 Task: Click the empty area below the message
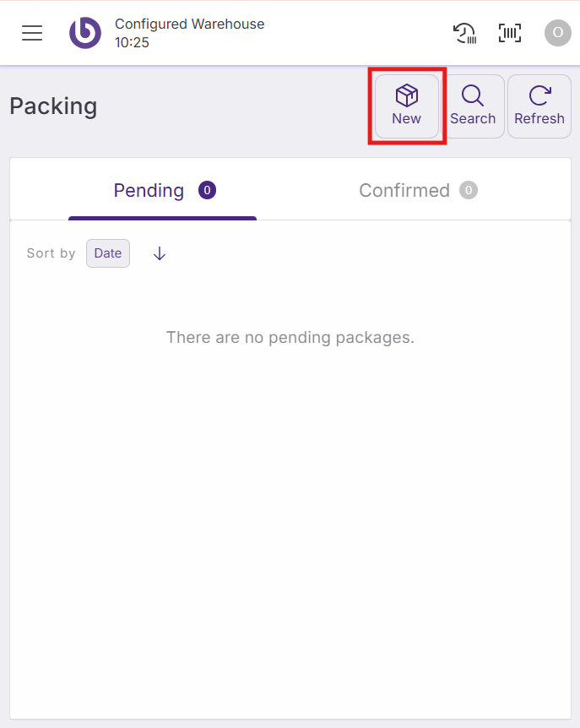(290, 524)
